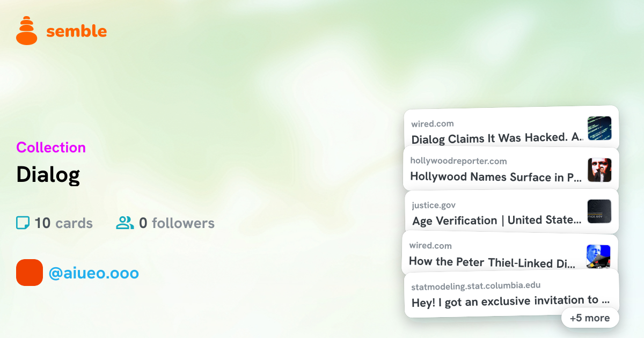This screenshot has height=338, width=644.
Task: Open the "Hollywood Names Surface" card
Action: pyautogui.click(x=511, y=169)
